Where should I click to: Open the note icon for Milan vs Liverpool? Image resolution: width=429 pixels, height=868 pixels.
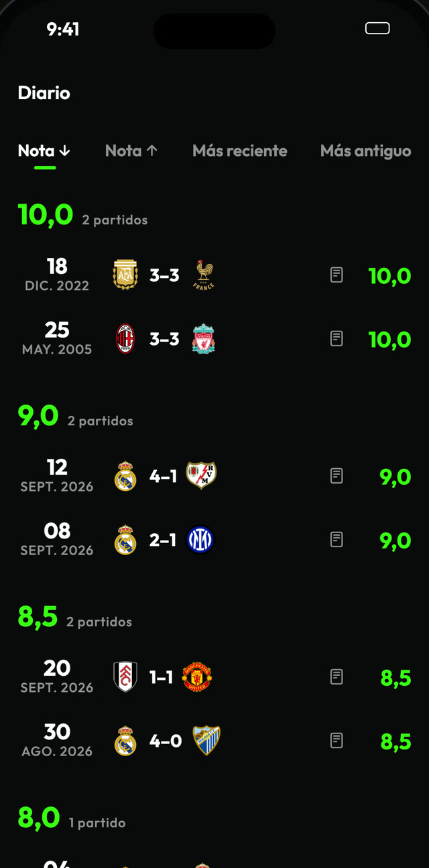336,338
